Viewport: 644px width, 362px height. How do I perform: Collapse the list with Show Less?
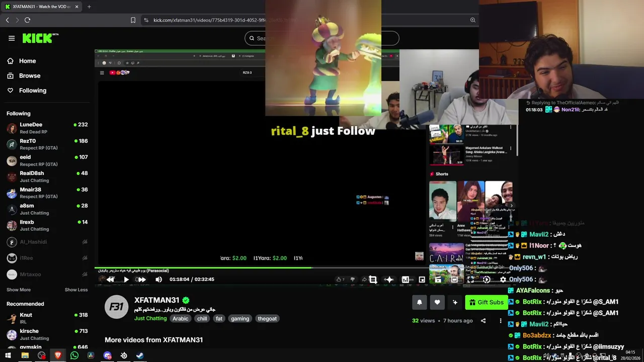[76, 290]
